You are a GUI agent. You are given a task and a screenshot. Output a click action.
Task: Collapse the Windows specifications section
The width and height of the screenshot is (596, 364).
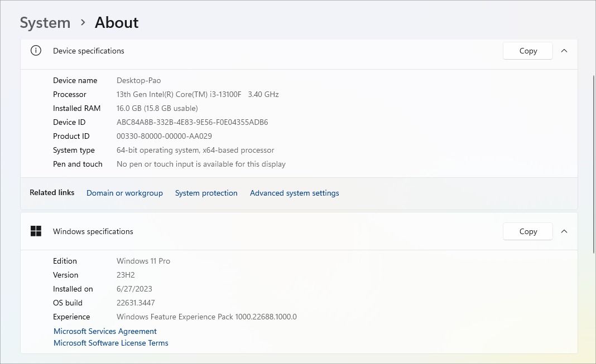564,231
